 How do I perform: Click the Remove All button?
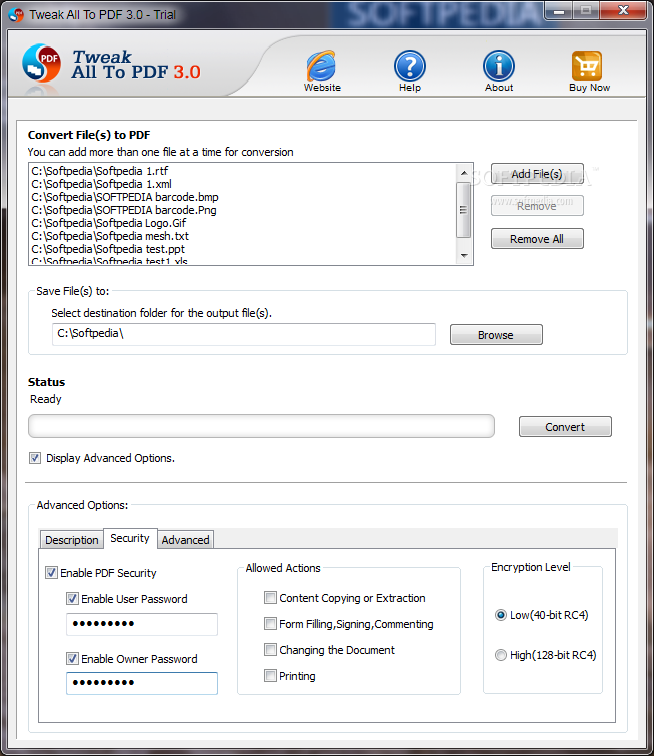(x=537, y=239)
